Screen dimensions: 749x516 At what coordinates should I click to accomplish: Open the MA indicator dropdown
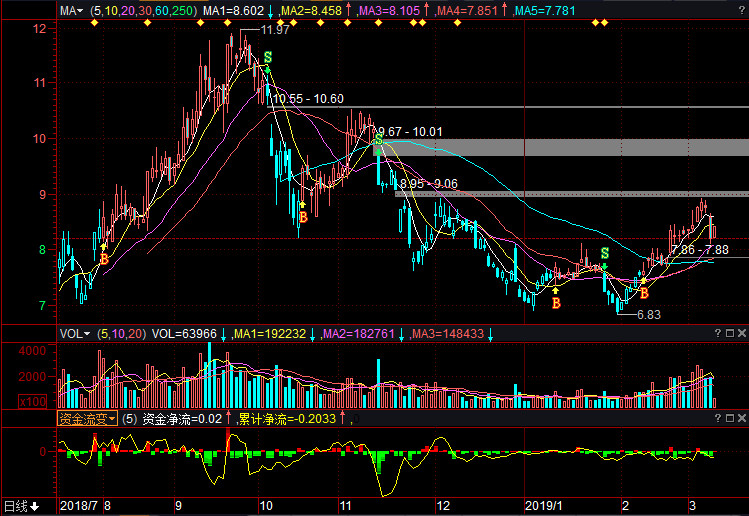coord(70,10)
